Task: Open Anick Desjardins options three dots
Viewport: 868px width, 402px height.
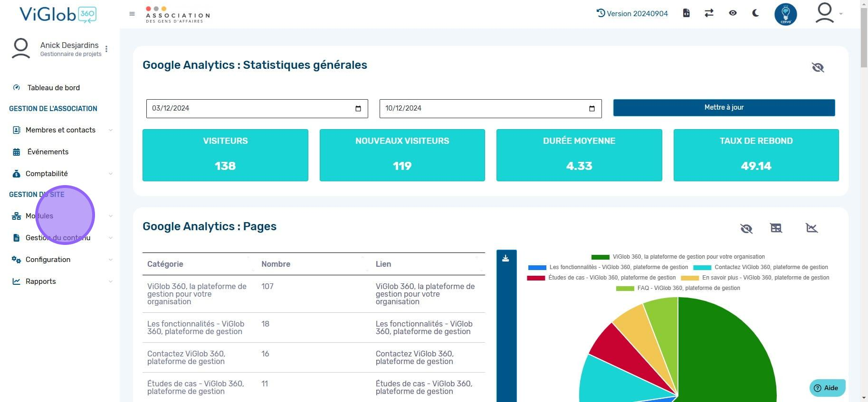Action: pos(106,49)
